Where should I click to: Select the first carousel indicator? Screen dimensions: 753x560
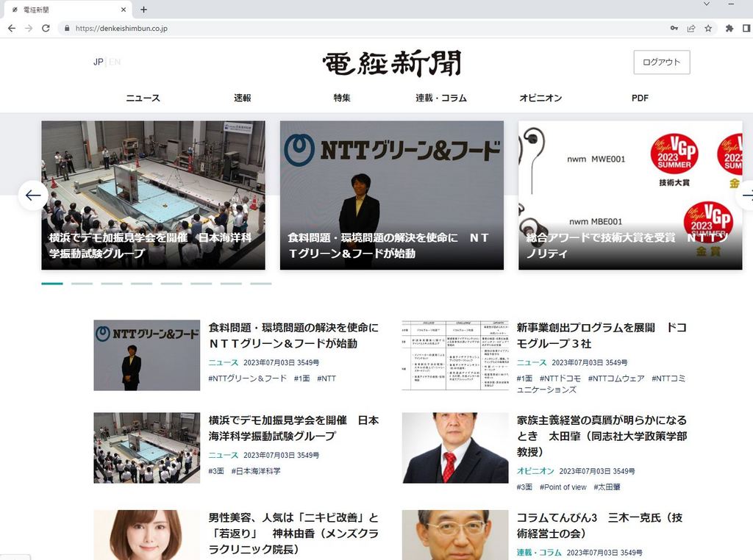[x=52, y=284]
